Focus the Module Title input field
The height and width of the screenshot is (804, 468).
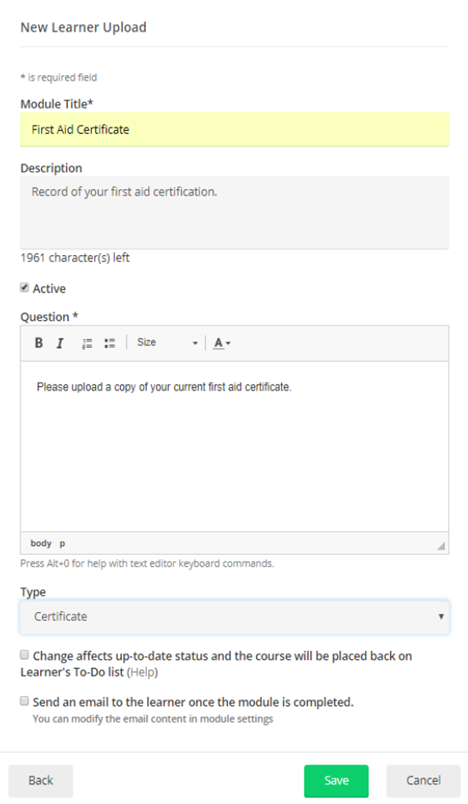click(234, 130)
